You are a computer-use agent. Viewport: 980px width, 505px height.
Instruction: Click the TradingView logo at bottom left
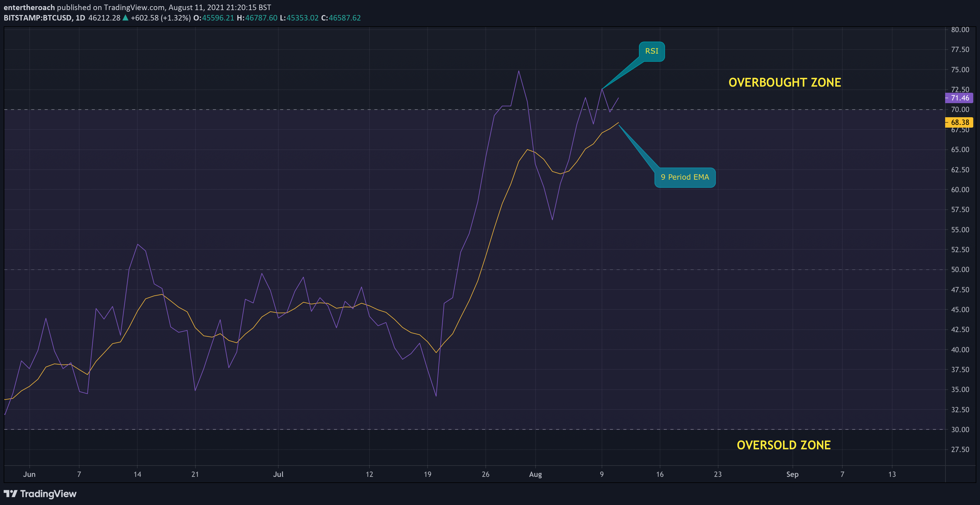coord(40,494)
